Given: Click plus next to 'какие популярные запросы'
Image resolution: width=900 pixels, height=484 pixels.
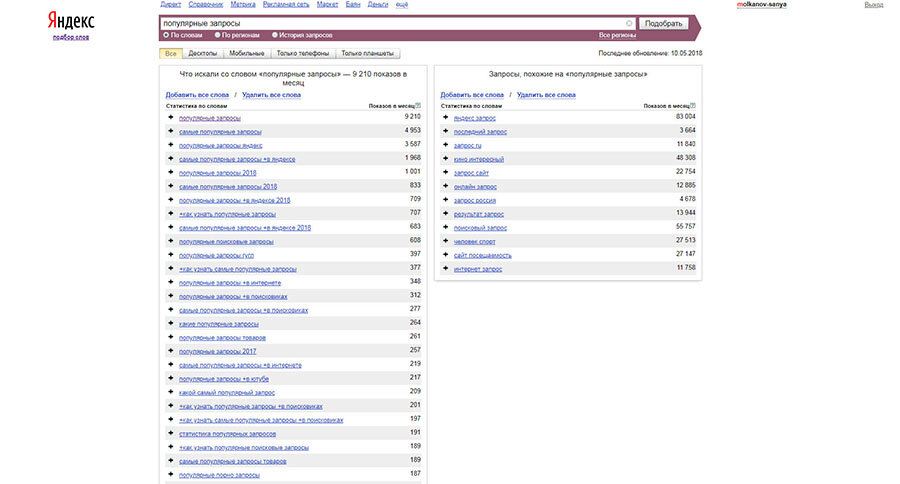Looking at the screenshot, I should click(x=170, y=323).
